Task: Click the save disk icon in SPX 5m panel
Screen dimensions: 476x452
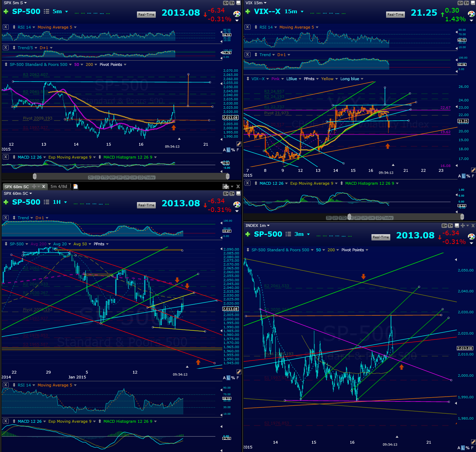Action: pyautogui.click(x=239, y=3)
